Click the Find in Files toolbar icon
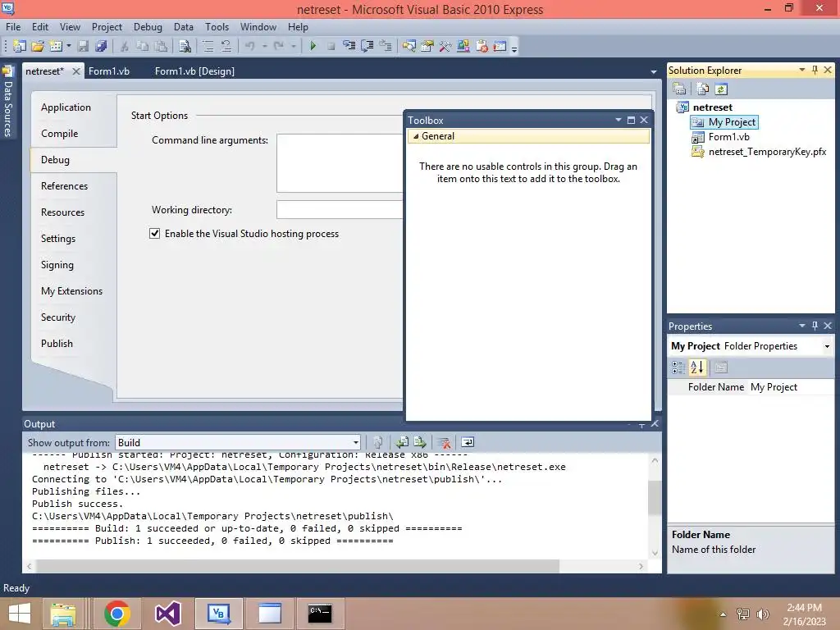 [185, 46]
